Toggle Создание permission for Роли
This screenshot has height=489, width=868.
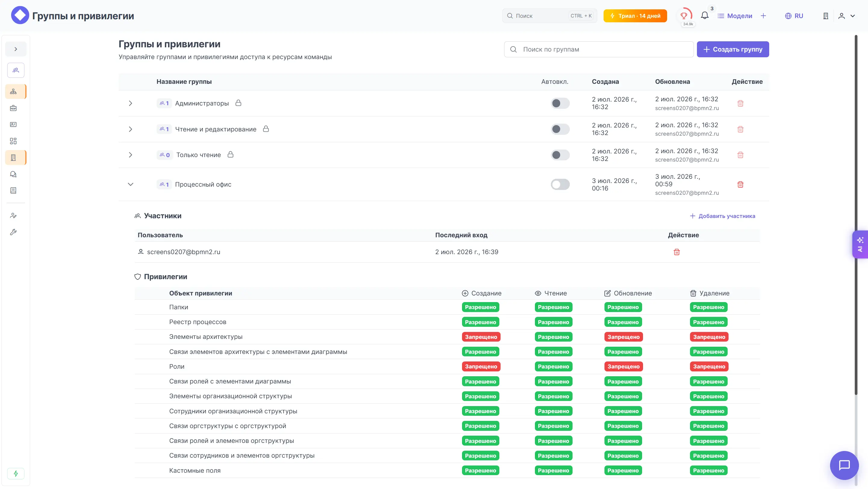point(481,367)
